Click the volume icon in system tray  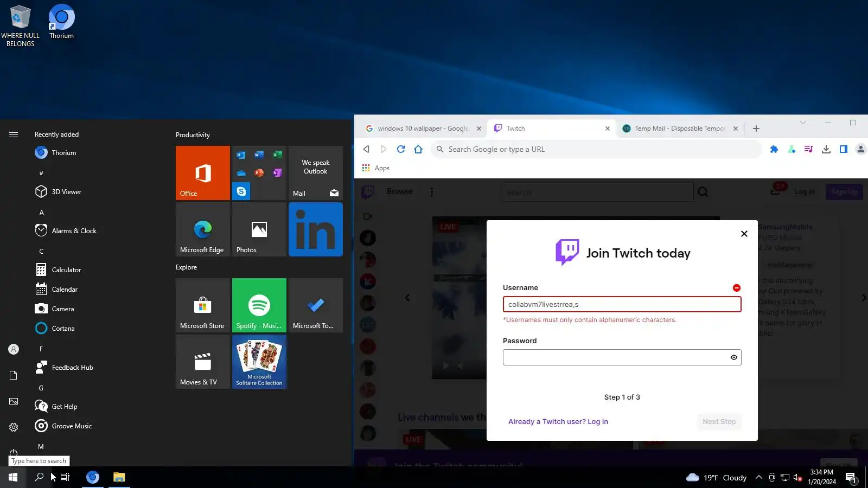click(x=797, y=478)
